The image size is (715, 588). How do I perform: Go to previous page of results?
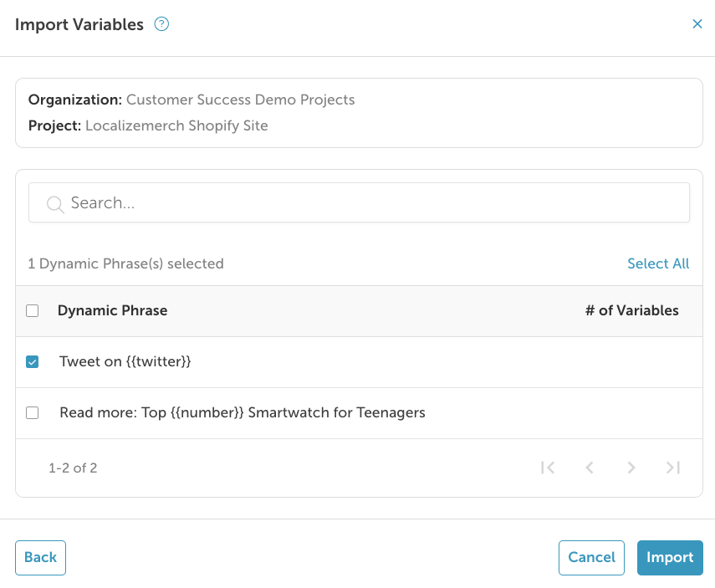[590, 468]
